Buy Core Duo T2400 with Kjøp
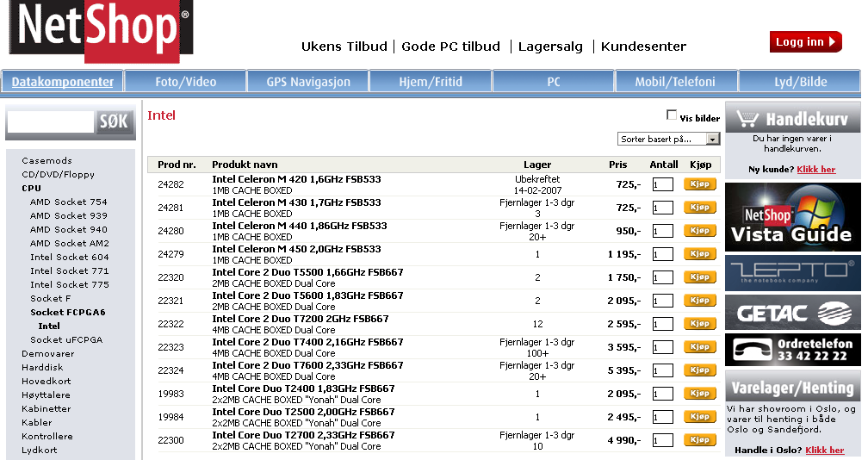Screen dimensions: 868x460 pos(700,394)
